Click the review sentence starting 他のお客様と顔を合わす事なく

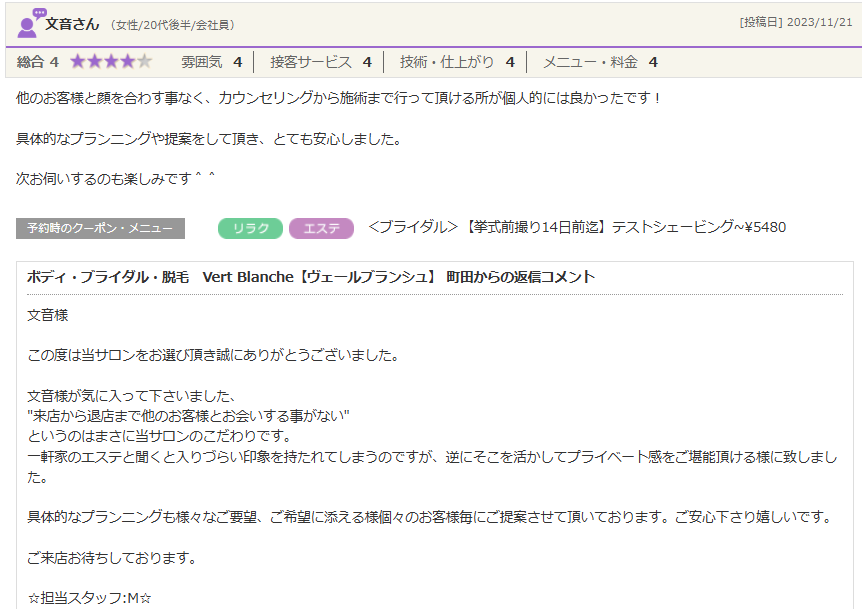338,98
